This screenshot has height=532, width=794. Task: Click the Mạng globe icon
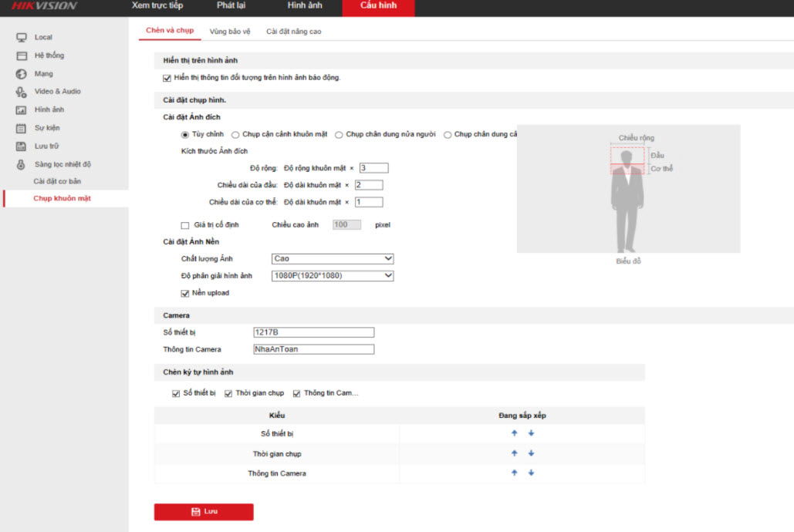tap(22, 74)
